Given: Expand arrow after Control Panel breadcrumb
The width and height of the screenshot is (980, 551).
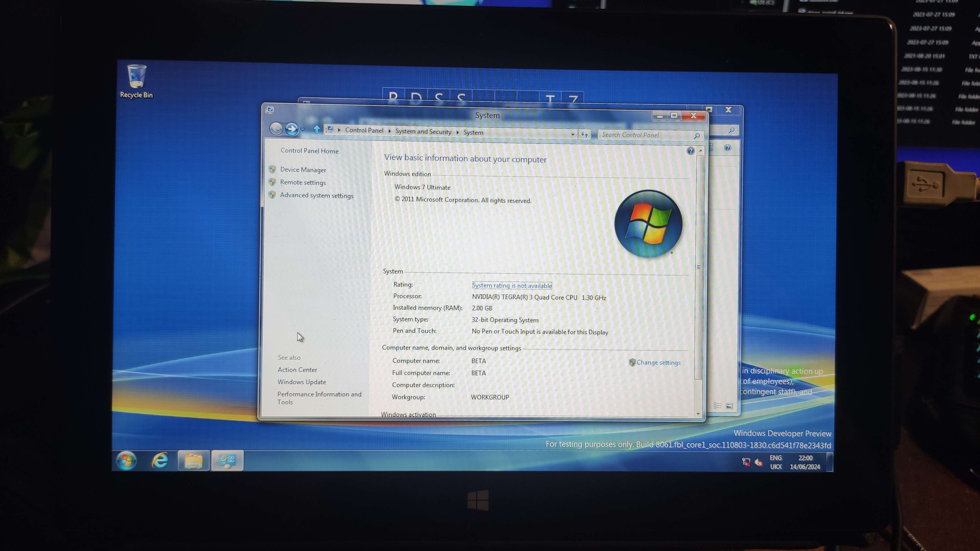Looking at the screenshot, I should (390, 131).
